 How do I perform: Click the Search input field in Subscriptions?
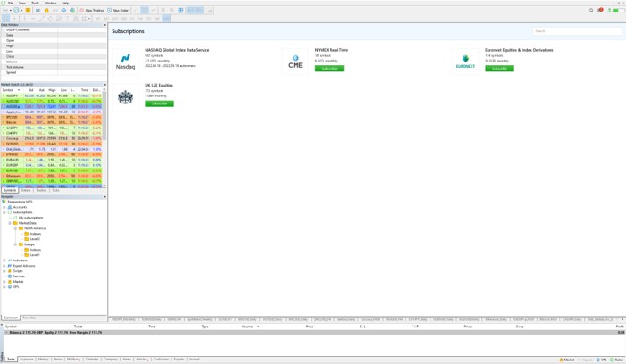[576, 31]
